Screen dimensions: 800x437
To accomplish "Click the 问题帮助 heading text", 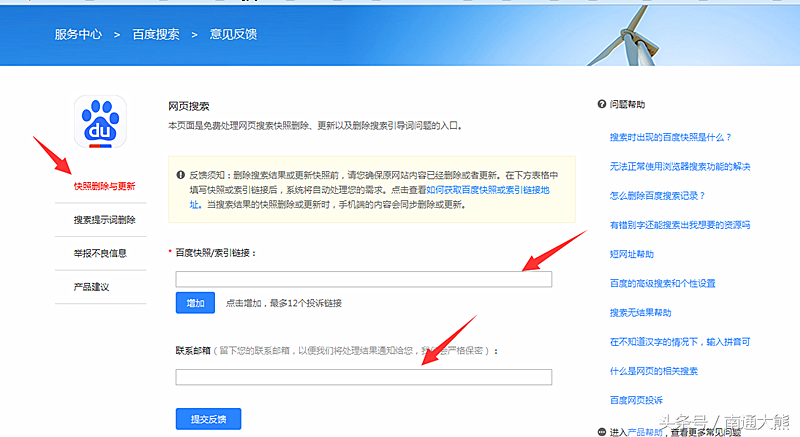I will [x=627, y=105].
